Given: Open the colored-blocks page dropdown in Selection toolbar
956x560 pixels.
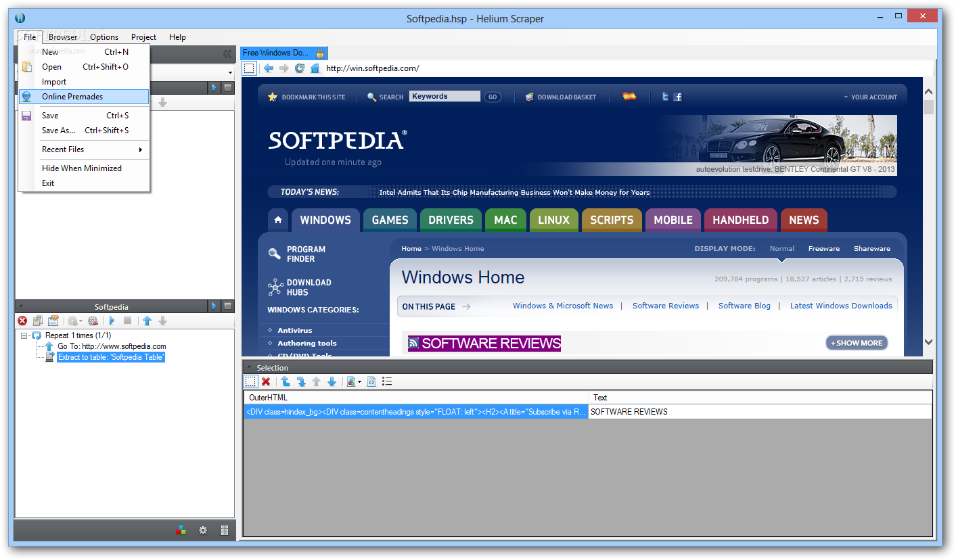Looking at the screenshot, I should 355,381.
